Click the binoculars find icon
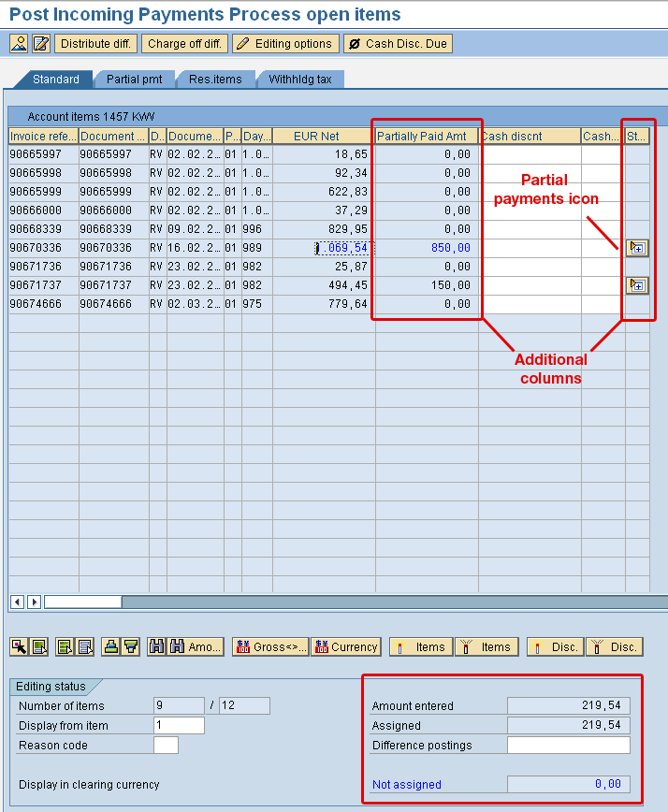The image size is (668, 812). (157, 646)
